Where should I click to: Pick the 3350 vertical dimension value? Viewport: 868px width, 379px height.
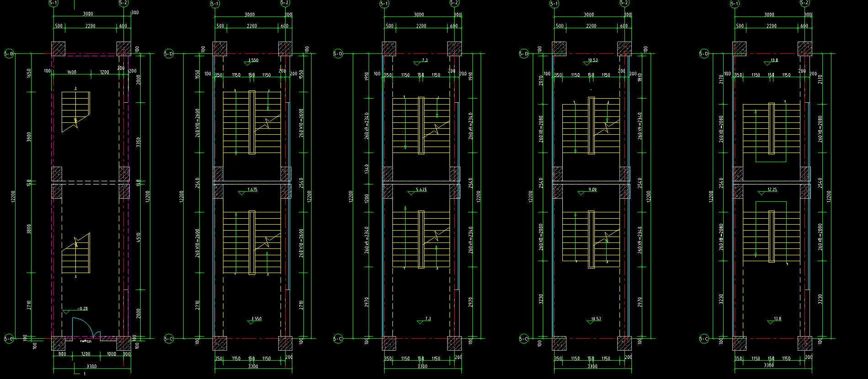click(x=138, y=142)
